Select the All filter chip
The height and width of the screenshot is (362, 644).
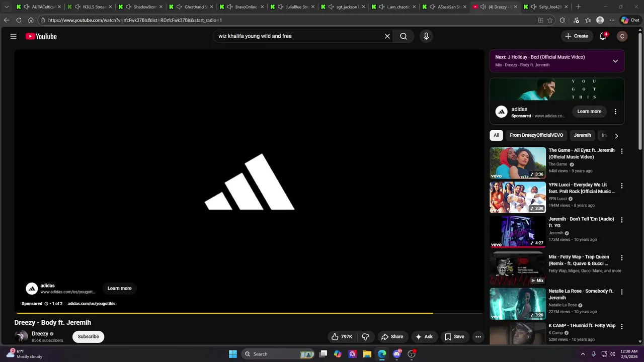(x=496, y=135)
